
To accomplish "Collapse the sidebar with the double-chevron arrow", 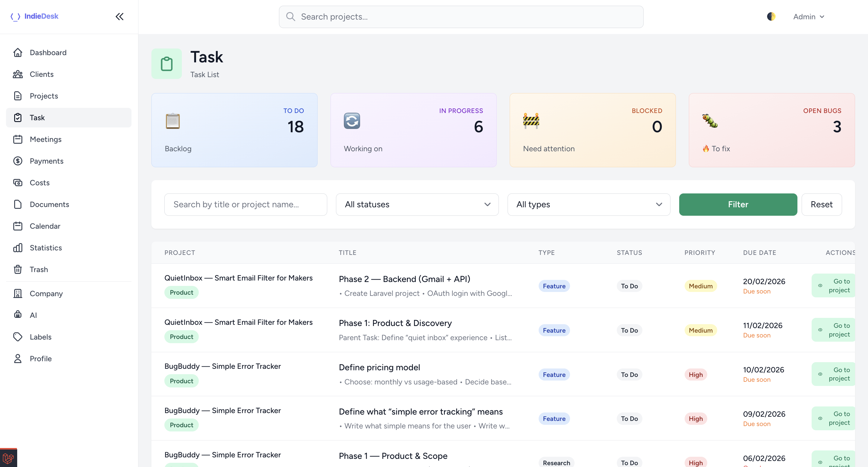I will 119,16.
